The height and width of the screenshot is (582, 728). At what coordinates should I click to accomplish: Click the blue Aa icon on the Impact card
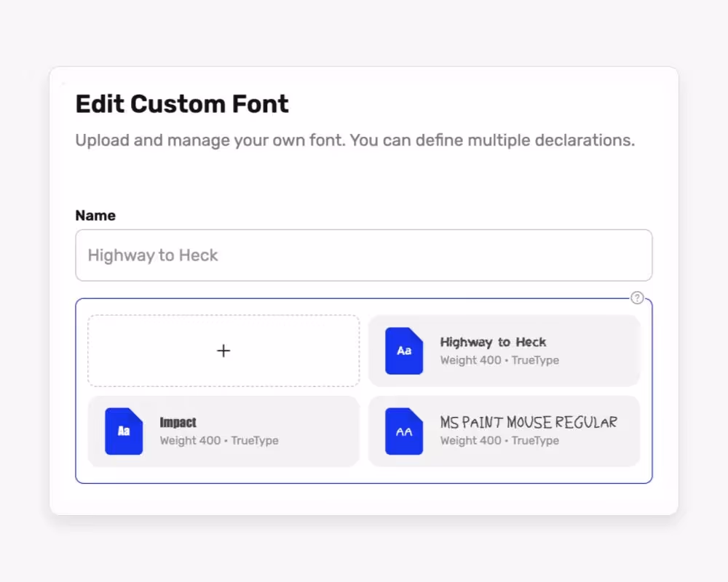click(123, 431)
